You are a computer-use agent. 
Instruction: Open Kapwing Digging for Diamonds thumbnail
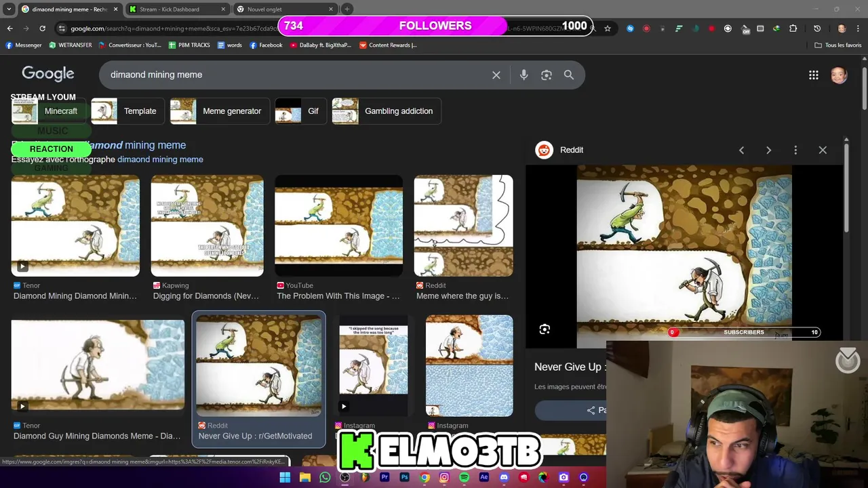click(x=207, y=226)
